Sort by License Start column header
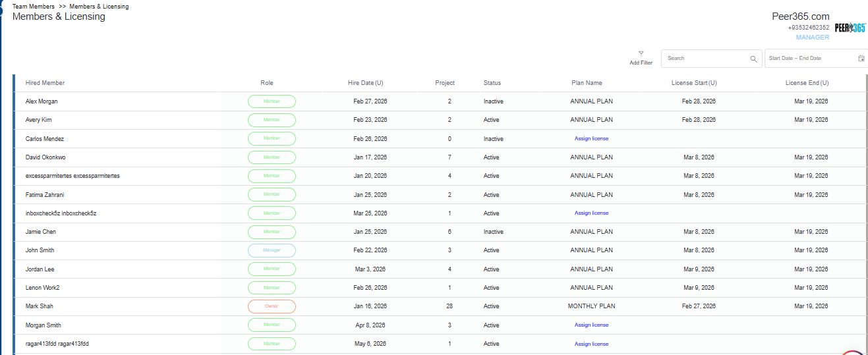The width and height of the screenshot is (868, 355). click(x=694, y=83)
